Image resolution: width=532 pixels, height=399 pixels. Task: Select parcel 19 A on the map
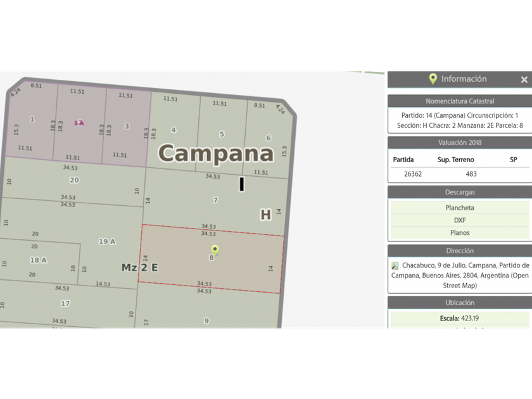107,241
